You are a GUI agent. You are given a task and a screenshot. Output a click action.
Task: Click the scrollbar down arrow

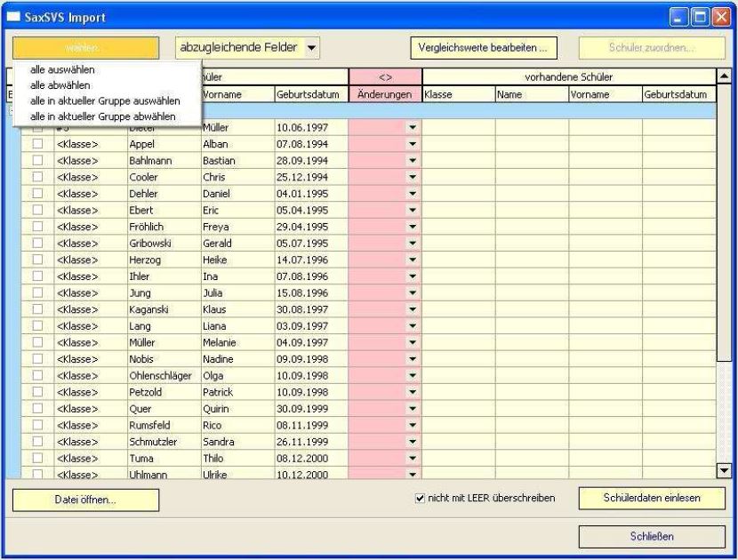[724, 470]
